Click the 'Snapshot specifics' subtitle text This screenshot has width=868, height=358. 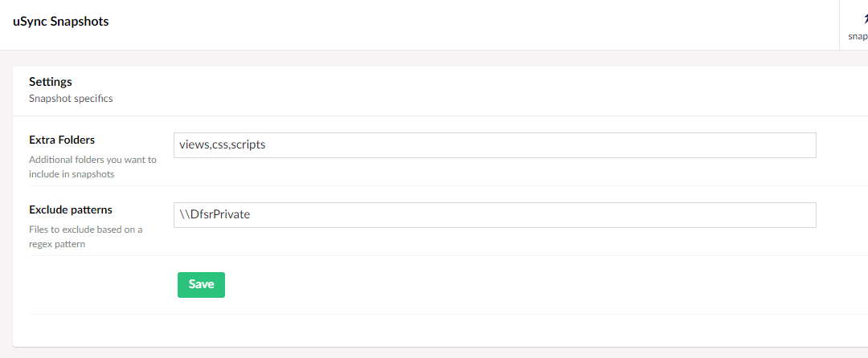pyautogui.click(x=71, y=99)
